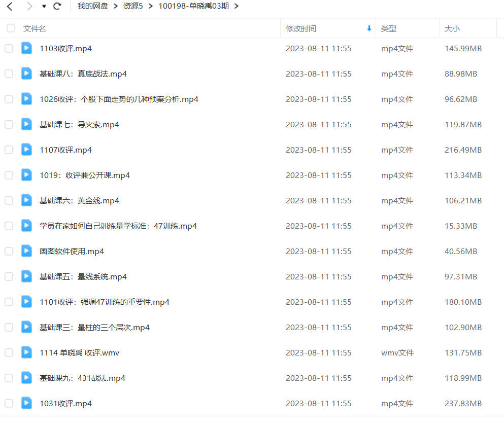Viewport: 504px width, 429px height.
Task: Open file 1103收评.mp4
Action: [x=65, y=49]
